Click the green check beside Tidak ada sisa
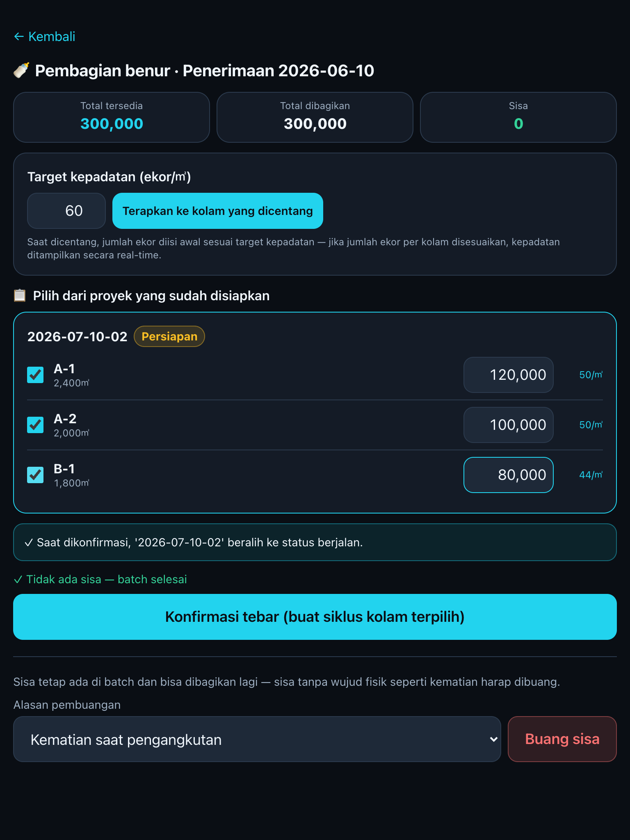The height and width of the screenshot is (840, 630). click(18, 580)
